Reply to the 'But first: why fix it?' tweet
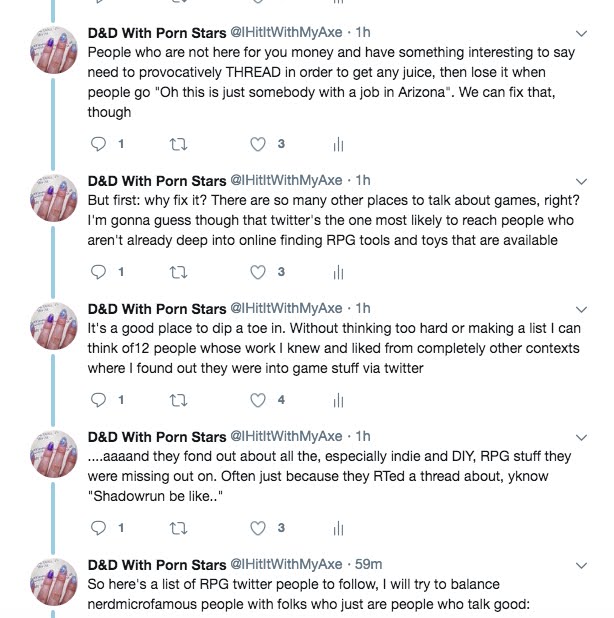Image resolution: width=614 pixels, height=618 pixels. click(98, 272)
